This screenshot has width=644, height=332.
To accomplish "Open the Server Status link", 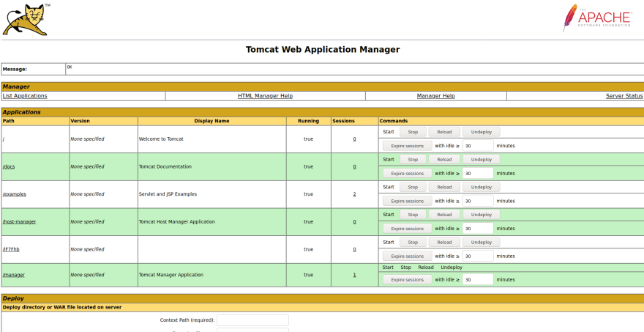I will 624,96.
